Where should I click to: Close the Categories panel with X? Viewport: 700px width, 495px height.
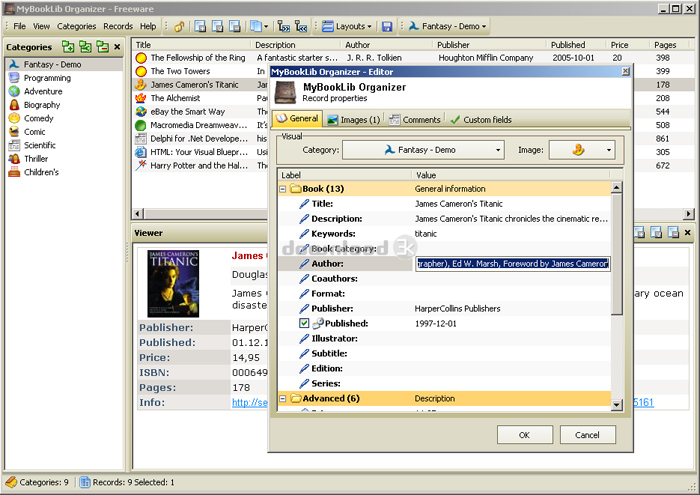tap(117, 46)
